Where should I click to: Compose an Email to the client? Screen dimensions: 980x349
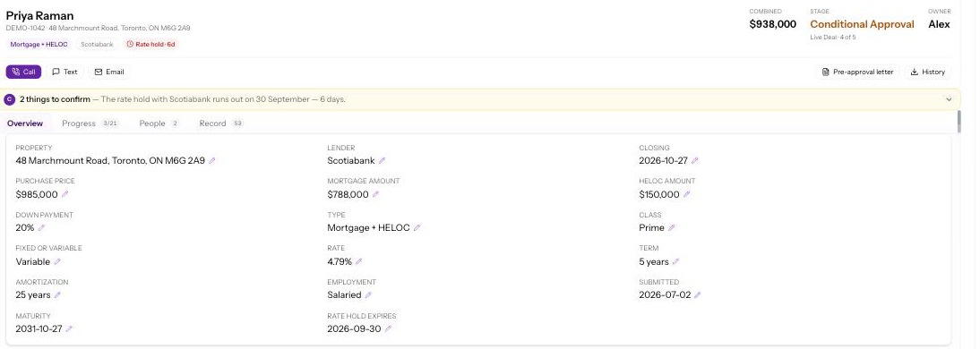click(x=109, y=72)
